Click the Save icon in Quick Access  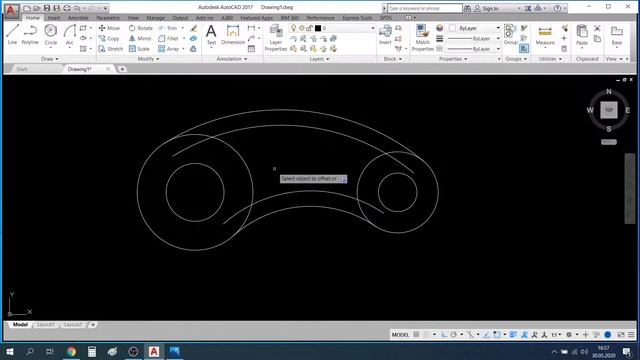pos(47,8)
